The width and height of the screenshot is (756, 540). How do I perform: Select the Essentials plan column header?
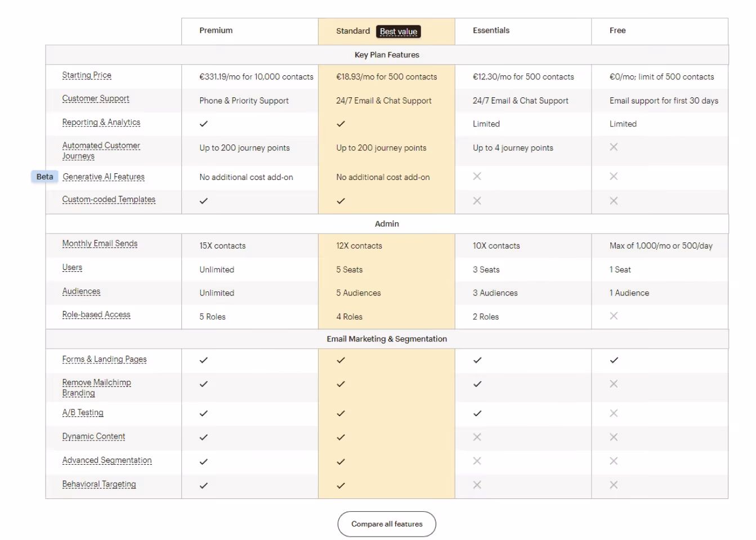(x=524, y=31)
